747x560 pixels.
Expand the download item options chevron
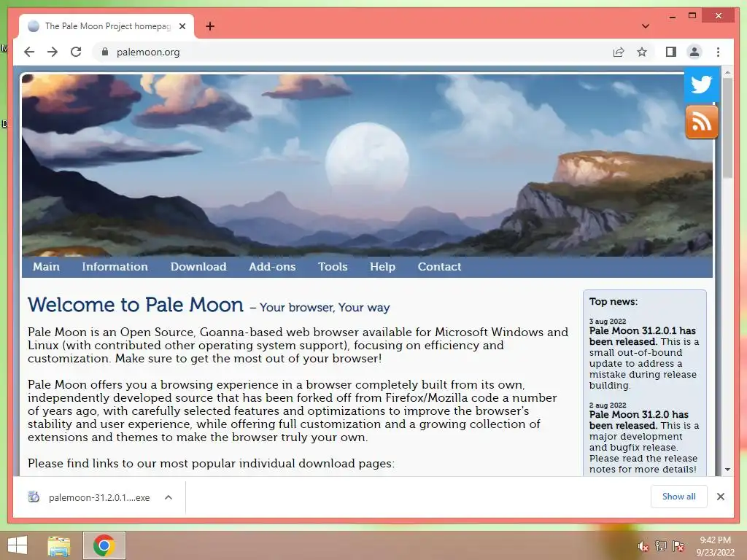(x=169, y=497)
